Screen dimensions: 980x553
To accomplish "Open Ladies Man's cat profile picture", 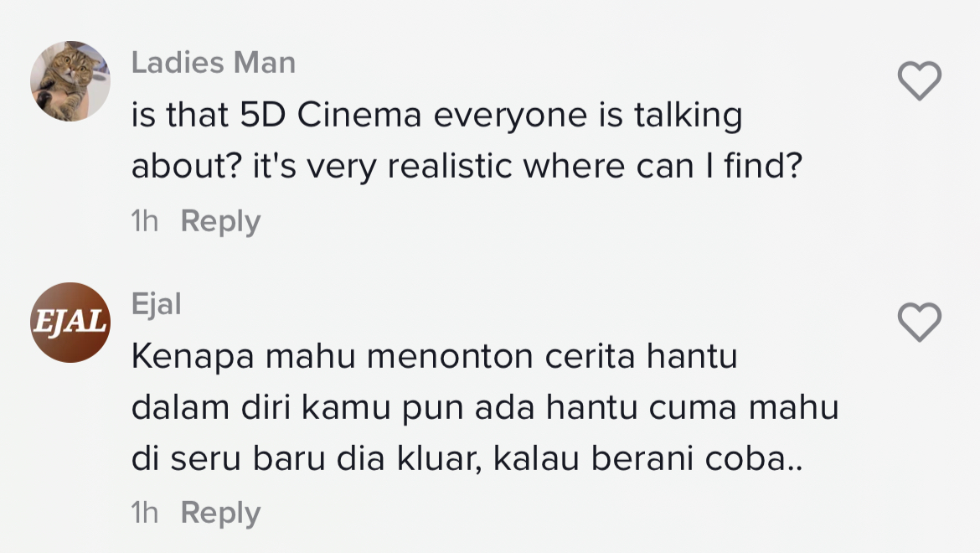I will tap(70, 81).
